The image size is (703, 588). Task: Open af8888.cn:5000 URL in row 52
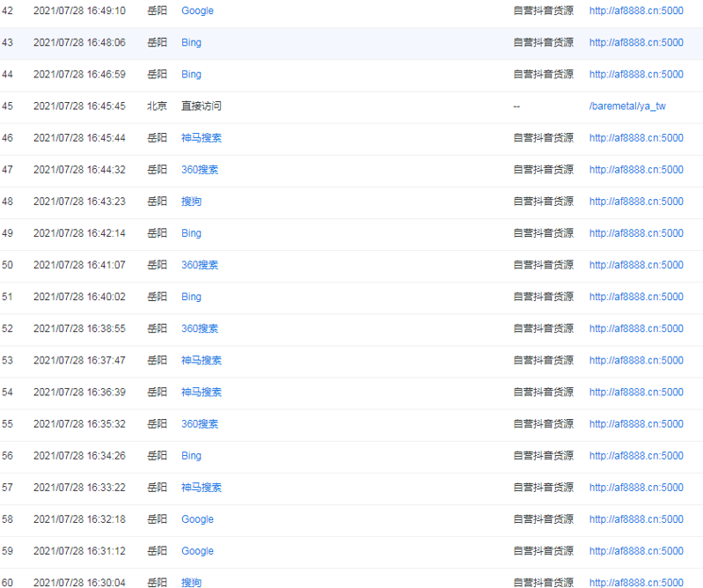(x=636, y=328)
